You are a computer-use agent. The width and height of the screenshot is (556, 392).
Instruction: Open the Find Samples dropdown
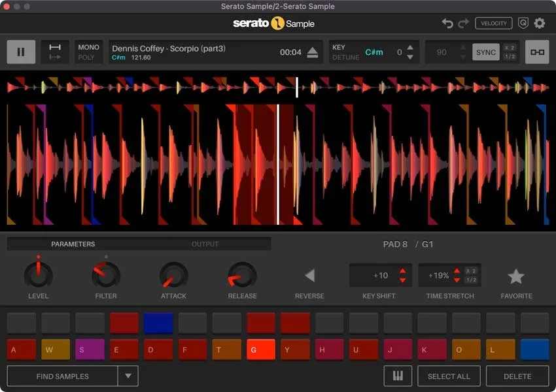(x=128, y=376)
